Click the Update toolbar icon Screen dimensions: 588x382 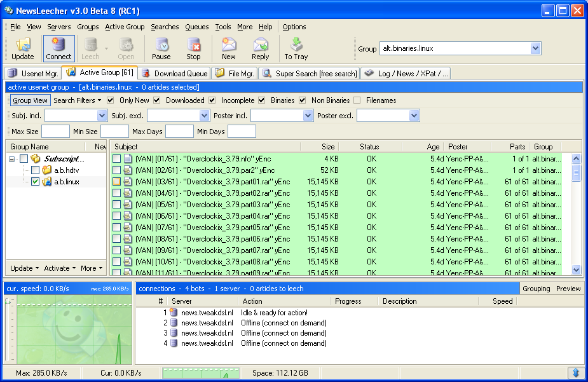(22, 48)
